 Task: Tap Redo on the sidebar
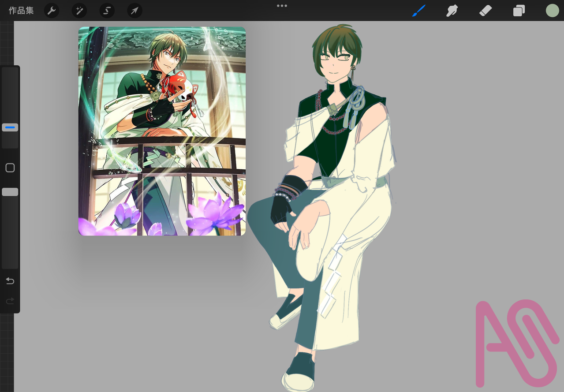[10, 301]
